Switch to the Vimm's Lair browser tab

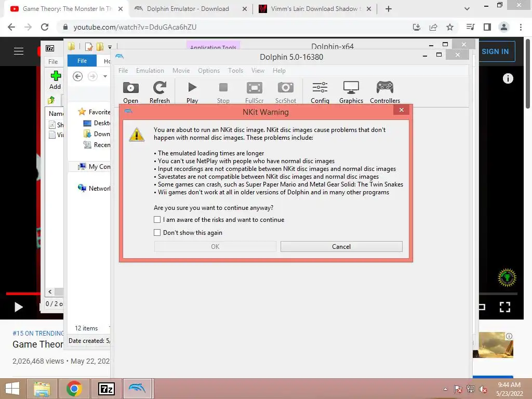tap(314, 9)
